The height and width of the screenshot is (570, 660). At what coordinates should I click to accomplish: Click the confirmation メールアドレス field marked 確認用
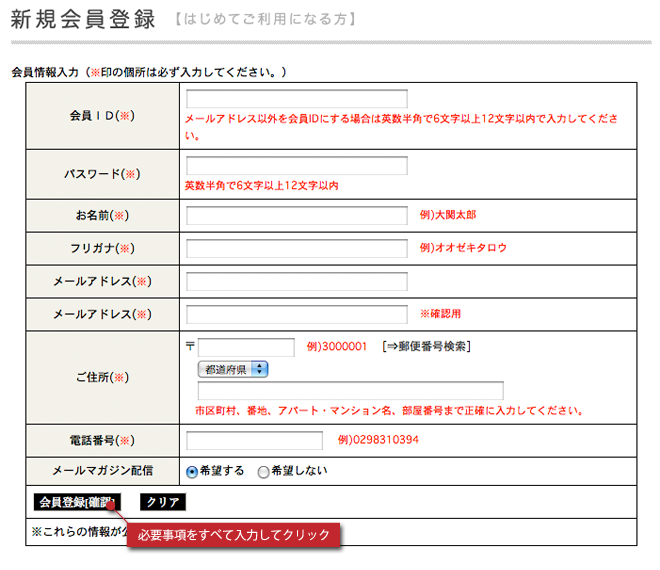point(297,314)
